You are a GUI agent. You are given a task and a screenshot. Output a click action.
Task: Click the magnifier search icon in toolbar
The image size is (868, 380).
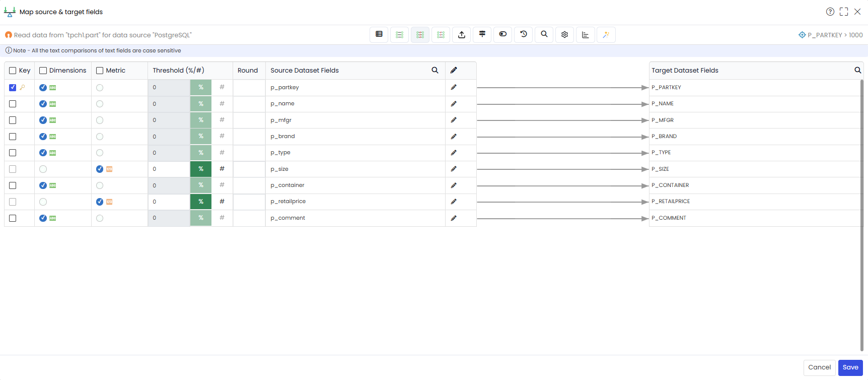pos(544,35)
